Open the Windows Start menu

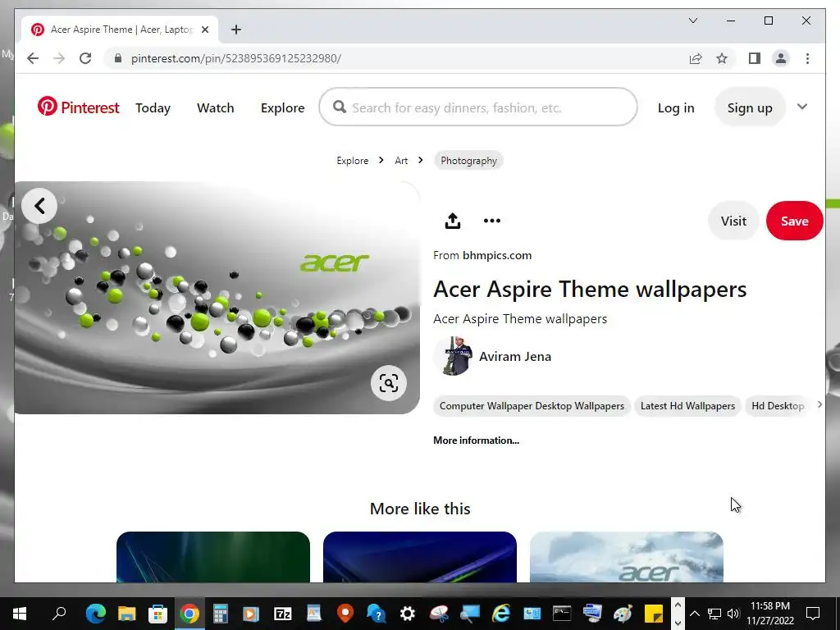click(20, 614)
